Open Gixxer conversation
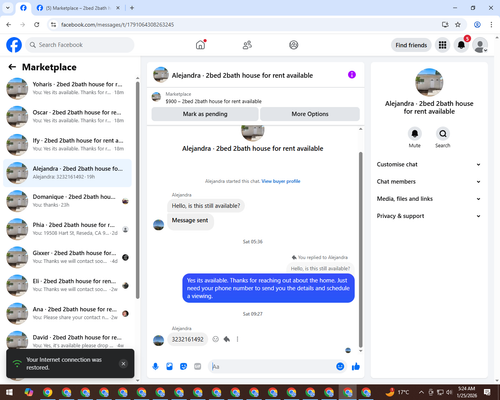The width and height of the screenshot is (500, 400). click(x=67, y=257)
